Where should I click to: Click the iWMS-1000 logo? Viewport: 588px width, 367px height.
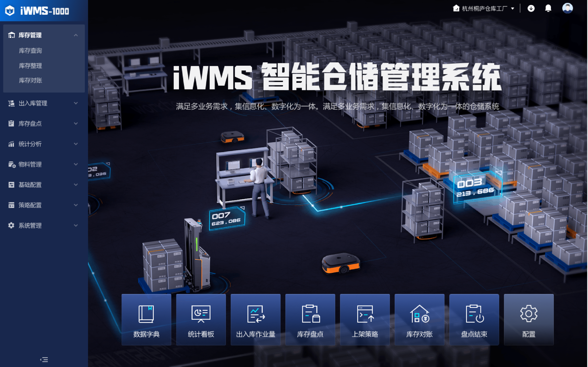pos(37,11)
